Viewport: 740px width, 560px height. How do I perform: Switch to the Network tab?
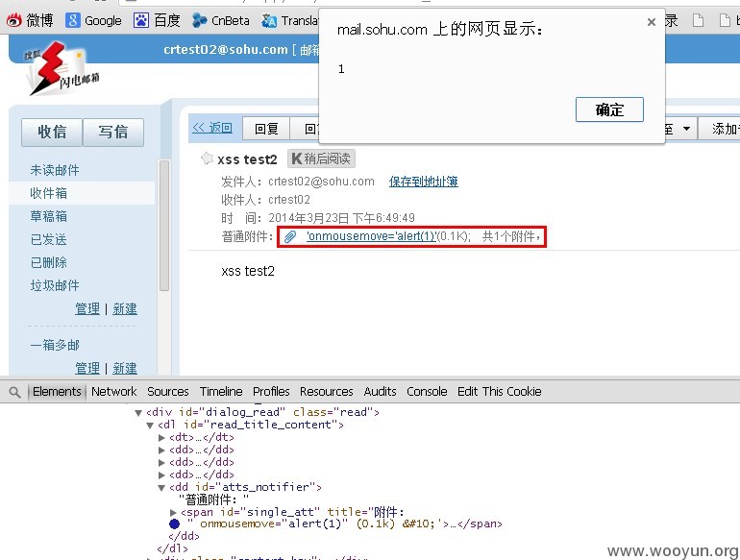tap(113, 392)
